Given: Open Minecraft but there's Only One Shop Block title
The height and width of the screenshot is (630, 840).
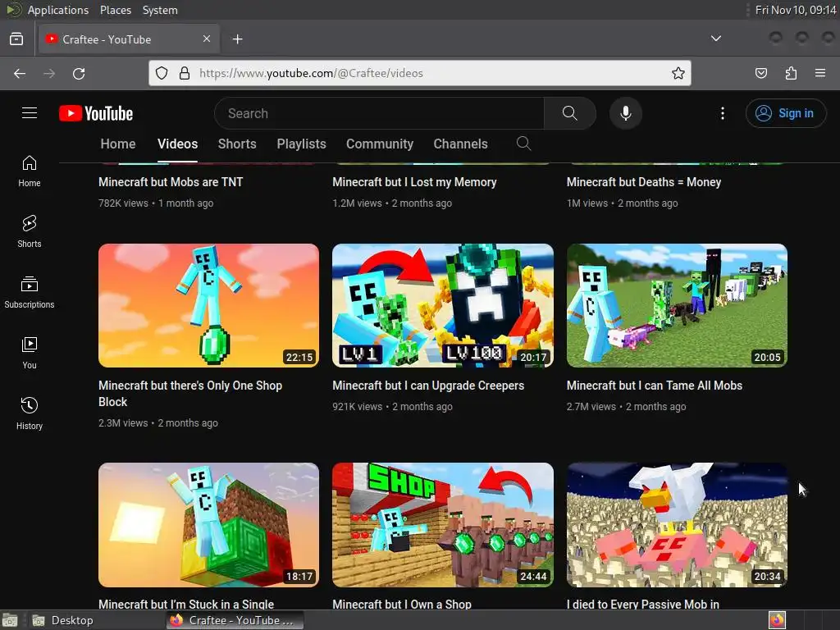Looking at the screenshot, I should [x=190, y=393].
